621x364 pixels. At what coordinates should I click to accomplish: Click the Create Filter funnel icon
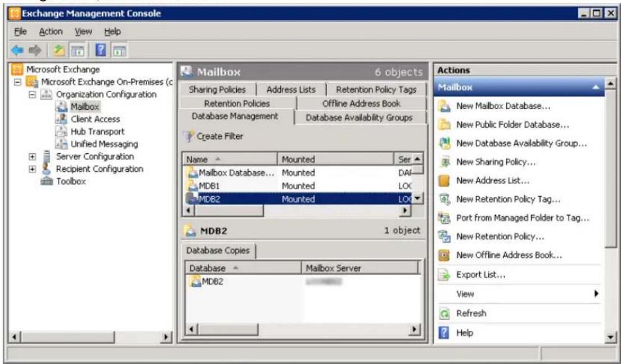click(x=188, y=136)
